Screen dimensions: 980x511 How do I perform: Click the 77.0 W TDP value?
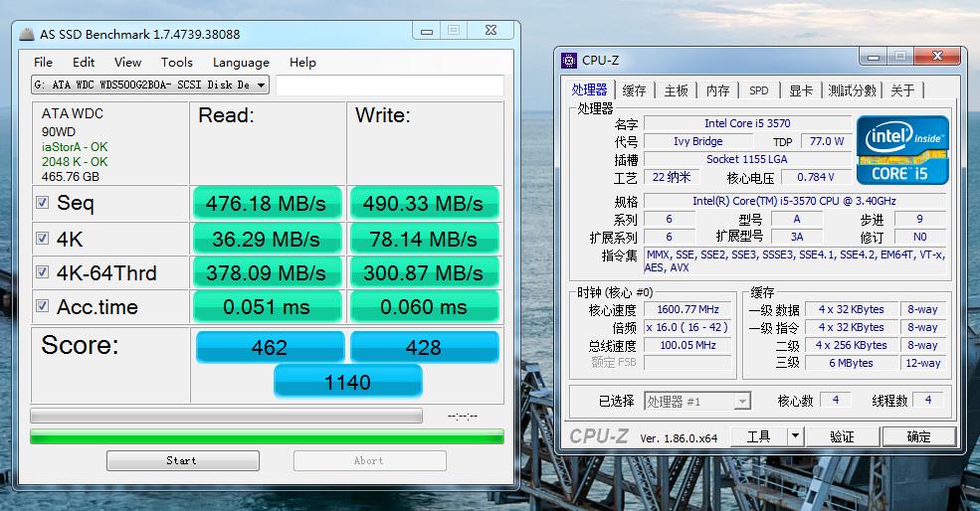pos(826,141)
